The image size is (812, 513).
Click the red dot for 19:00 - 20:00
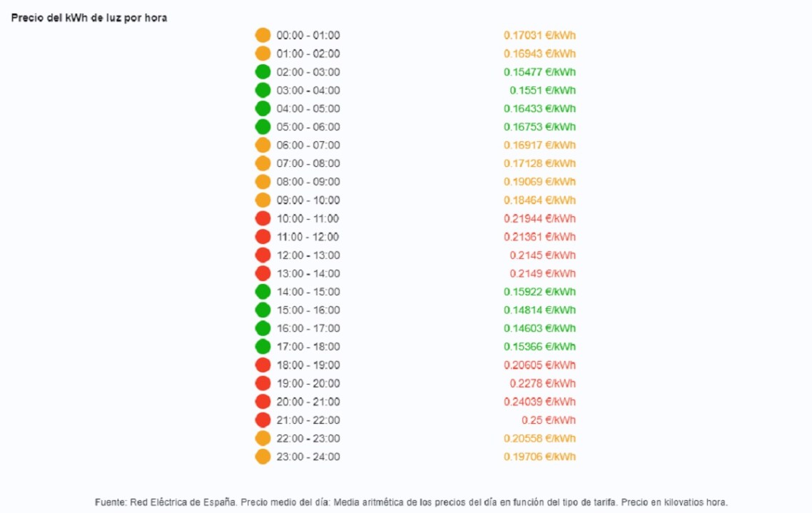pyautogui.click(x=263, y=383)
